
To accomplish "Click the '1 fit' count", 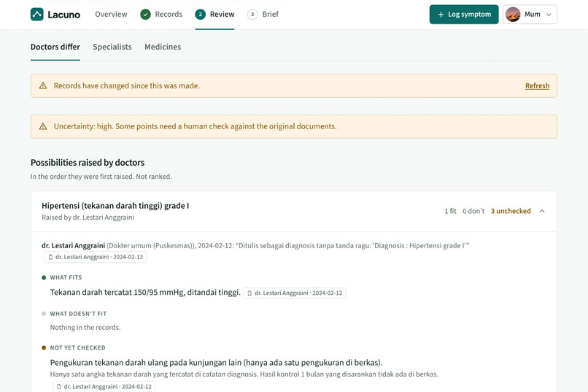I will tap(450, 211).
